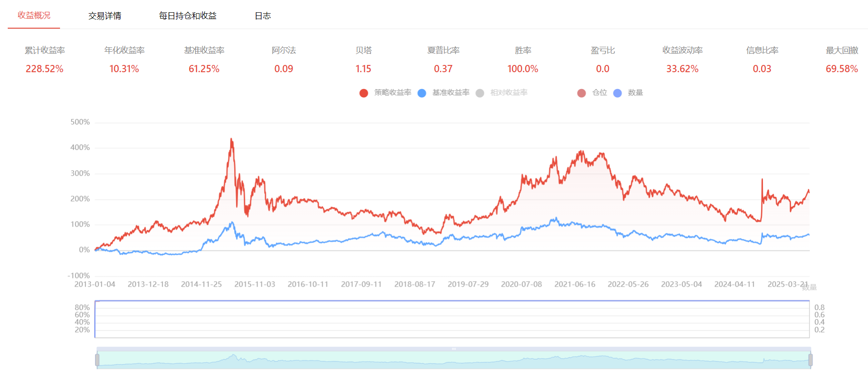
Task: Go to the 日志 tab
Action: tap(262, 16)
